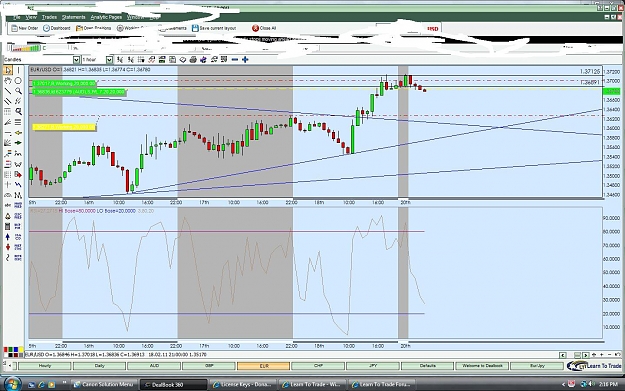Viewport: 625px width, 391px height.
Task: Switch to the GBP tab
Action: (208, 366)
